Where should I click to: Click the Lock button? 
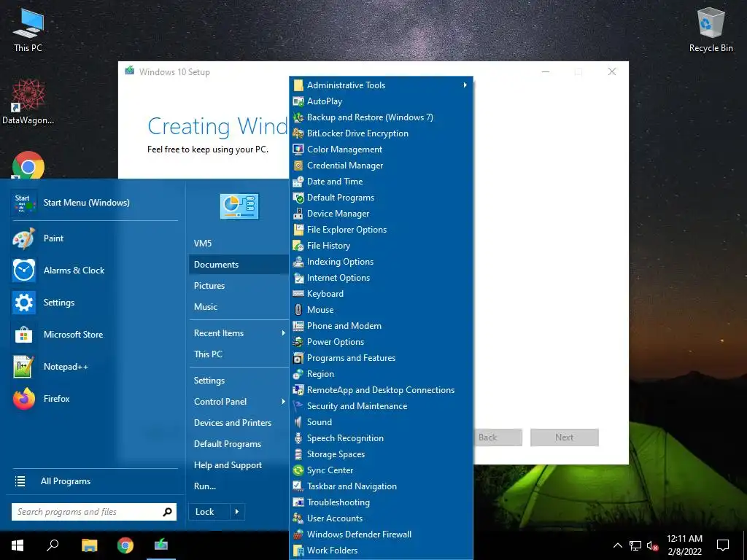click(x=209, y=512)
